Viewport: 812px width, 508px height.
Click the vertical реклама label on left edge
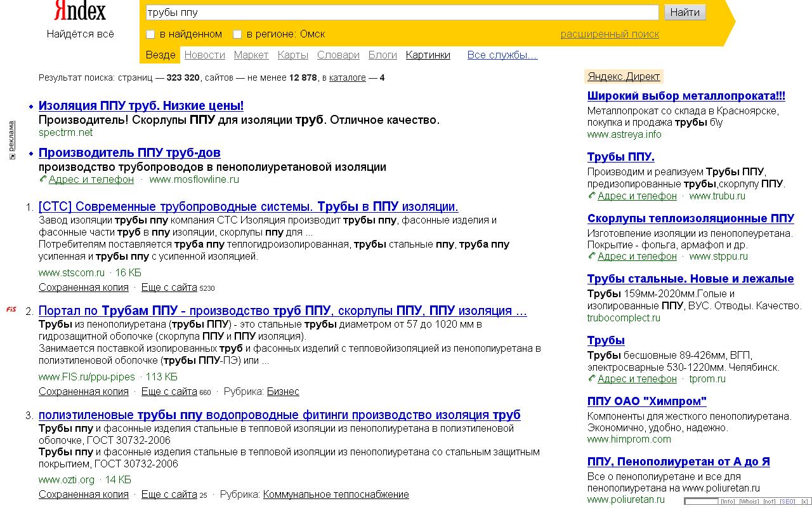11,135
